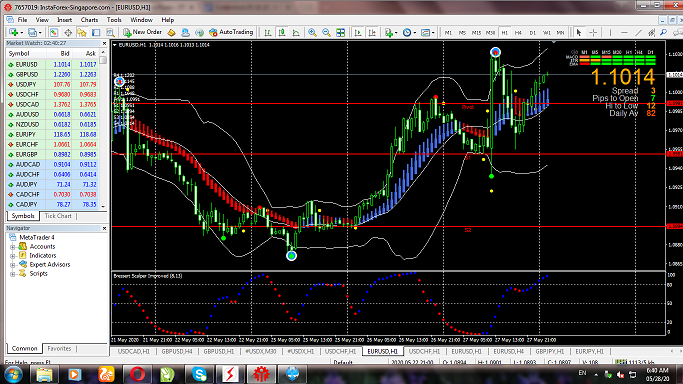Expand the Scripts tree node
The width and height of the screenshot is (683, 384).
(13, 274)
